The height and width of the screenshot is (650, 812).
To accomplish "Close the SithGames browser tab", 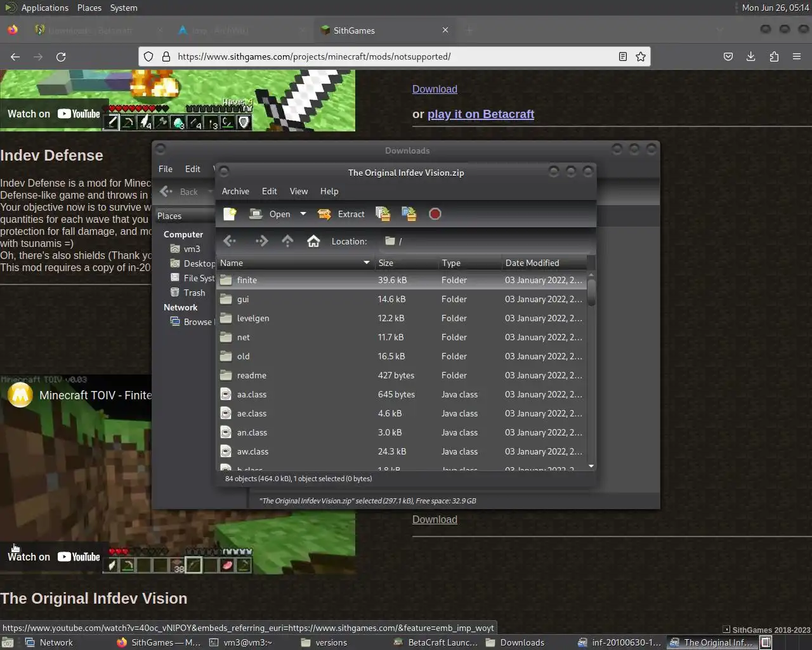I will click(x=445, y=30).
